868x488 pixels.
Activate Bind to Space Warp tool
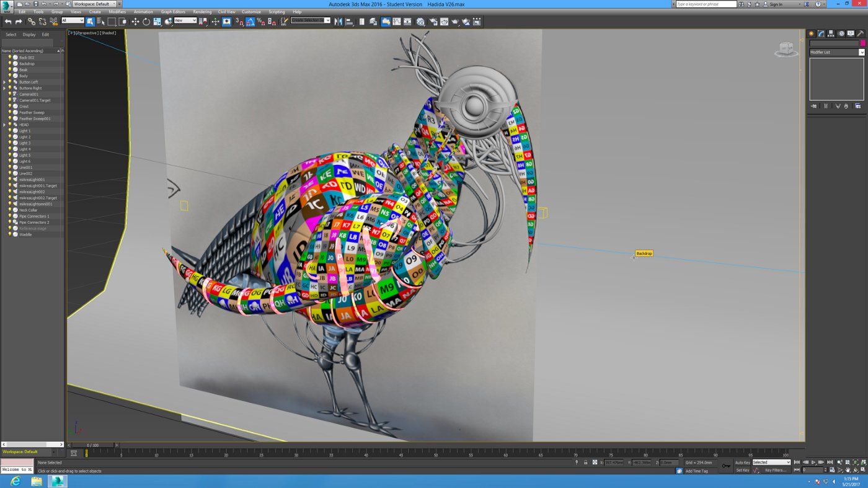(x=54, y=22)
